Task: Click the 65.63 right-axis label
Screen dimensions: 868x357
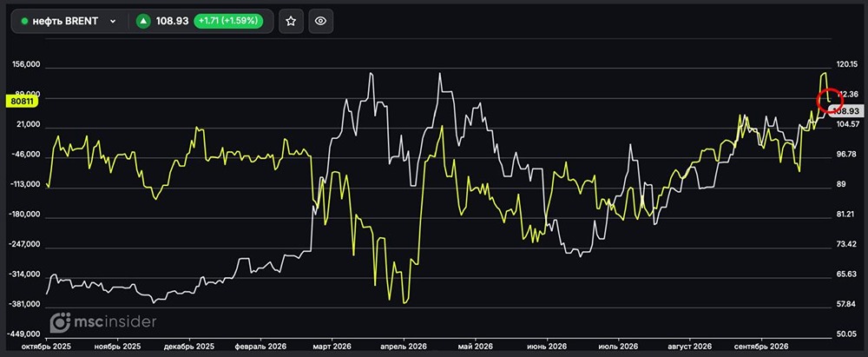Action: 847,274
